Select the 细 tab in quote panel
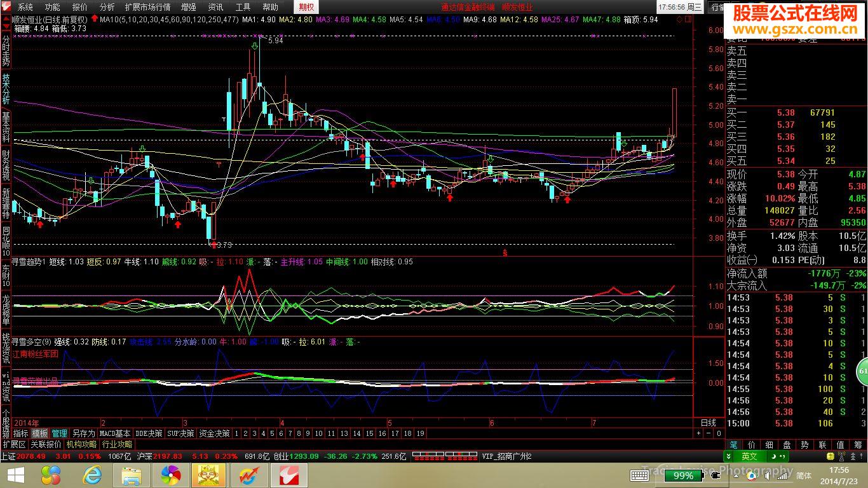868x488 pixels. pyautogui.click(x=770, y=445)
